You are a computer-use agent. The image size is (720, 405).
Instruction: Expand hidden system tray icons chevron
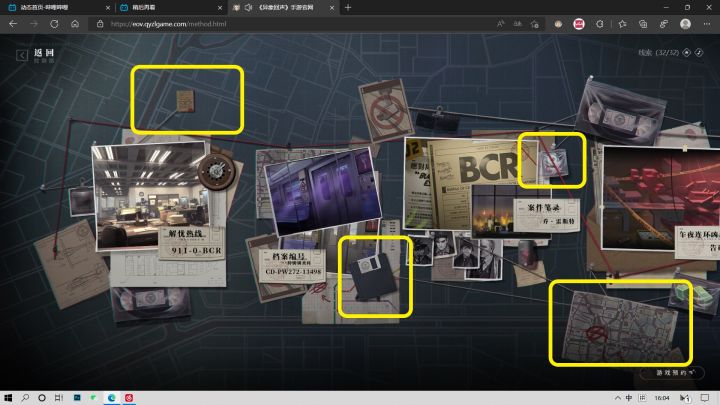[618, 398]
